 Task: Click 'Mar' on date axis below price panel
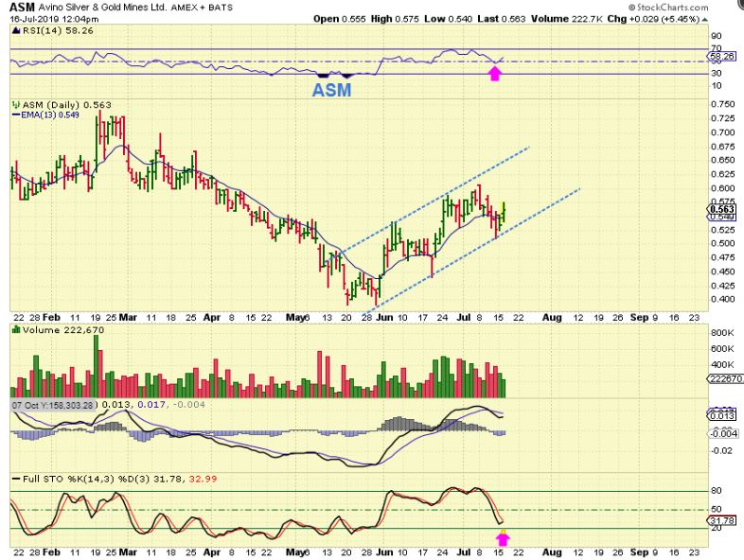click(x=128, y=317)
